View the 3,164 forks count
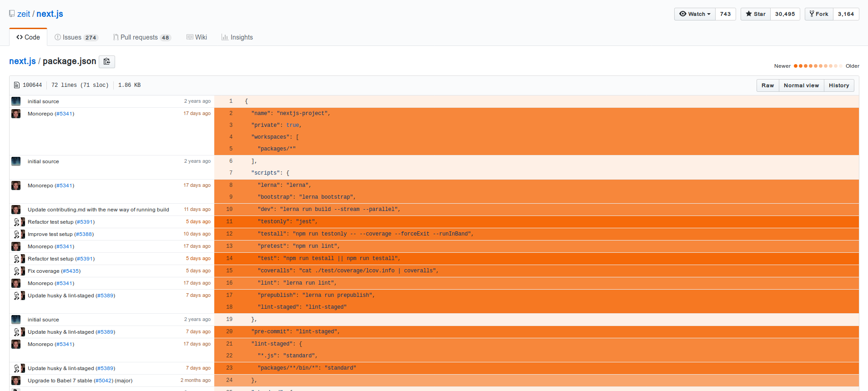 pos(846,14)
